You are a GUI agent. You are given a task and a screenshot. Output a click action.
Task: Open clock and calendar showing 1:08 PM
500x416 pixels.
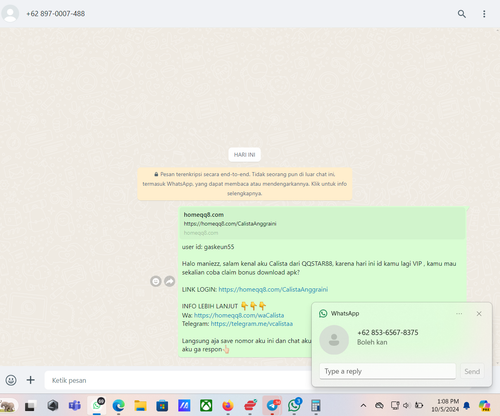[x=445, y=405]
